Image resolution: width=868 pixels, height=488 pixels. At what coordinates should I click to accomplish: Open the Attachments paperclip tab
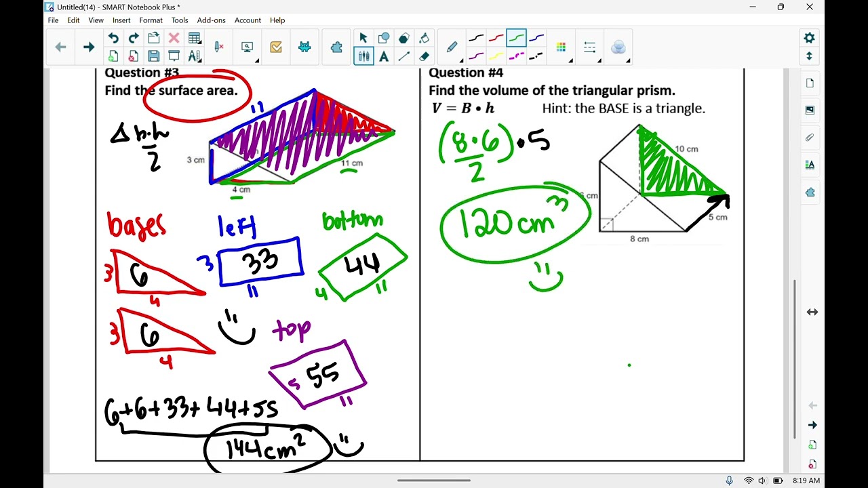pyautogui.click(x=810, y=137)
